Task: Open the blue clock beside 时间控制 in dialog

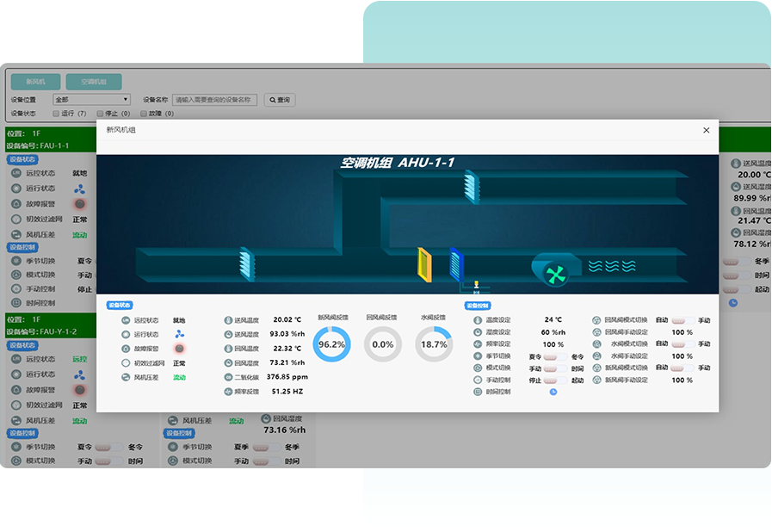Action: tap(553, 392)
